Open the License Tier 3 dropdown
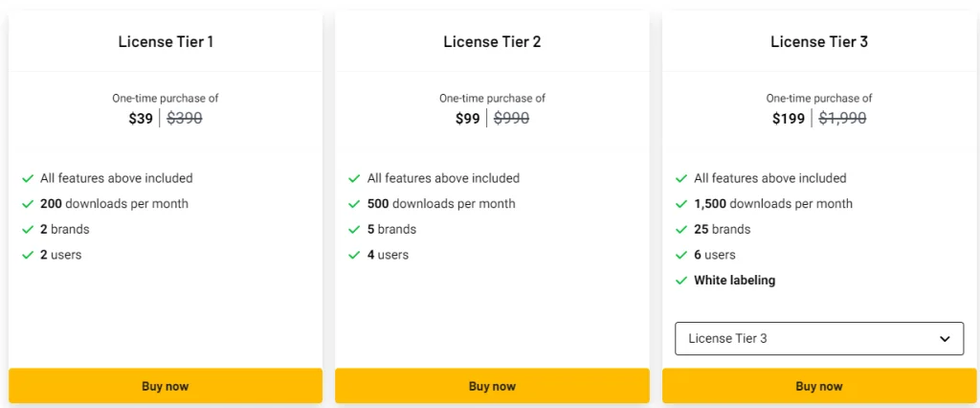The width and height of the screenshot is (980, 408). coord(818,339)
